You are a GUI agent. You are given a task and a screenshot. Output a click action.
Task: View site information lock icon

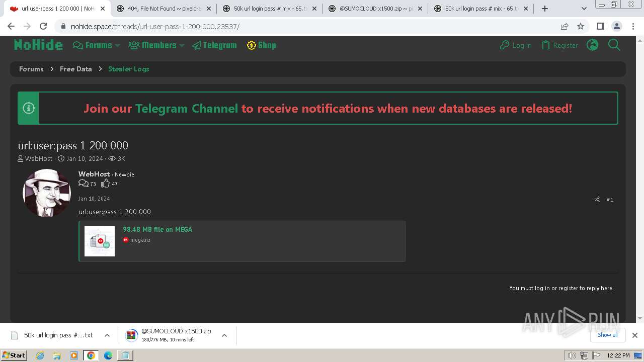[63, 27]
